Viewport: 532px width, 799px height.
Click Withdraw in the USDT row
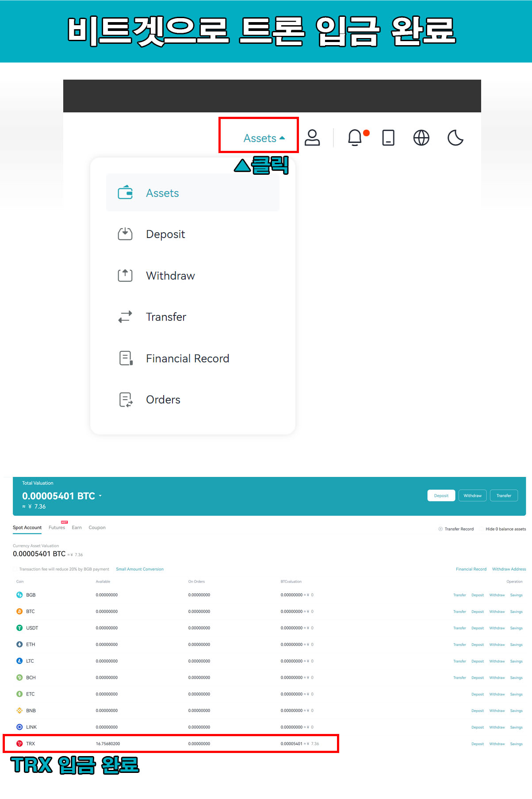point(497,628)
